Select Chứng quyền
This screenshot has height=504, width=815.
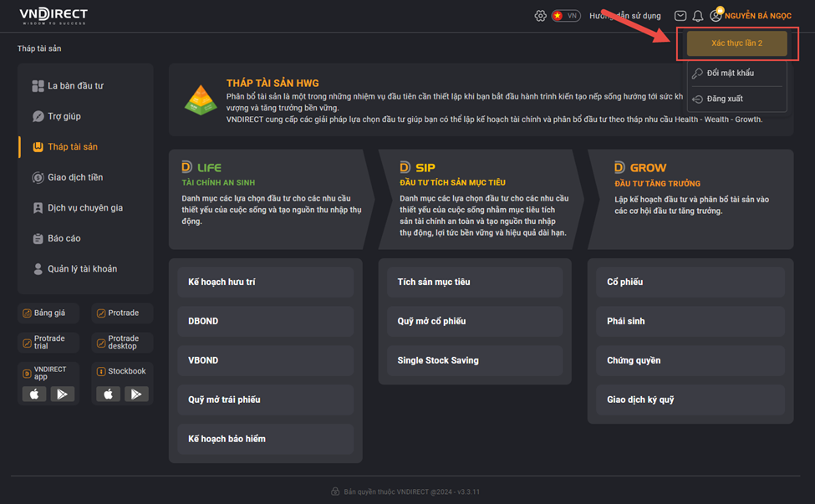click(690, 360)
